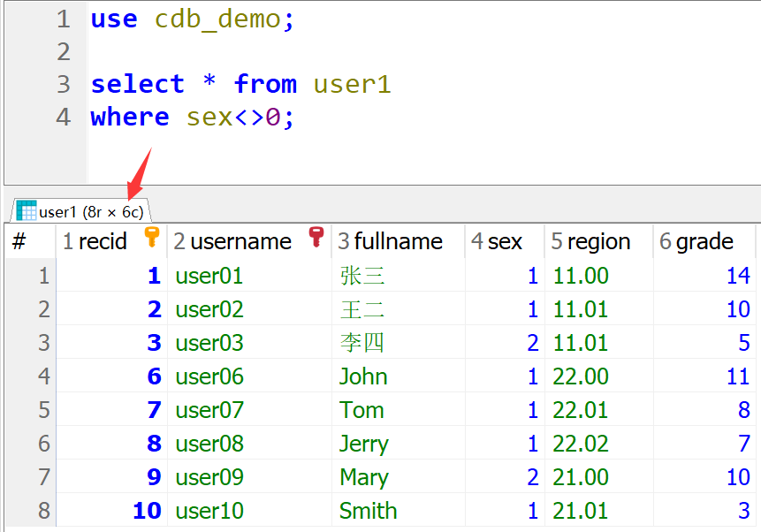Select the cell containing user06
761x532 pixels.
point(209,376)
